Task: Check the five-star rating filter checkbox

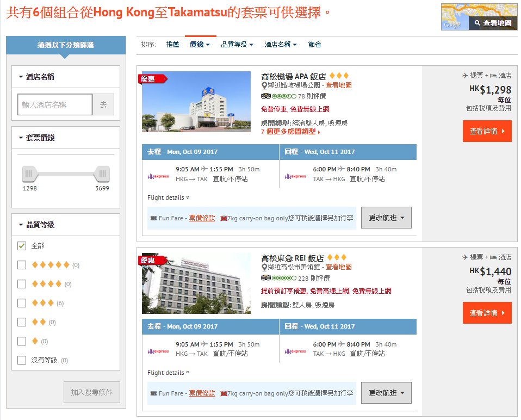Action: point(22,265)
